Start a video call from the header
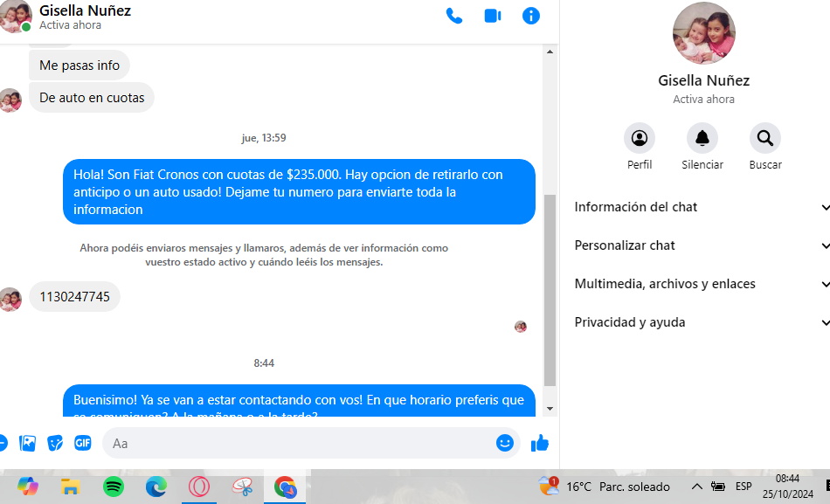Viewport: 830px width, 504px height. click(x=493, y=16)
